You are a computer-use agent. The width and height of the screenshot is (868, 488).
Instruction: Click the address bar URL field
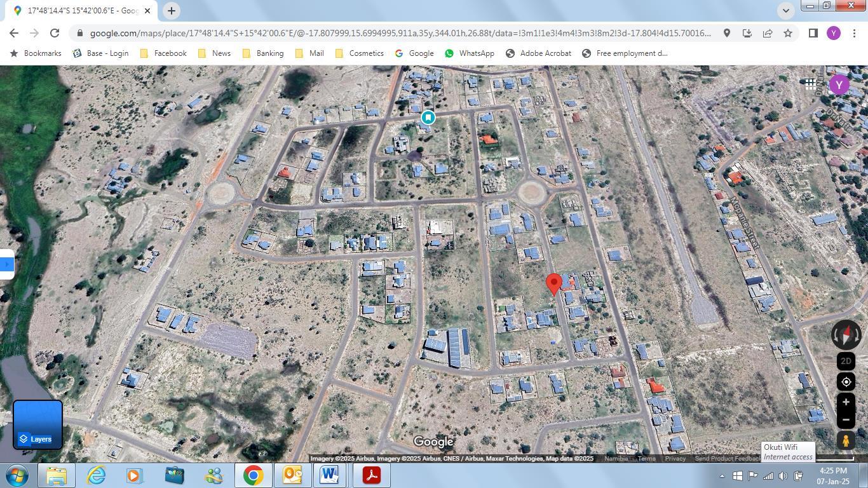pyautogui.click(x=400, y=33)
